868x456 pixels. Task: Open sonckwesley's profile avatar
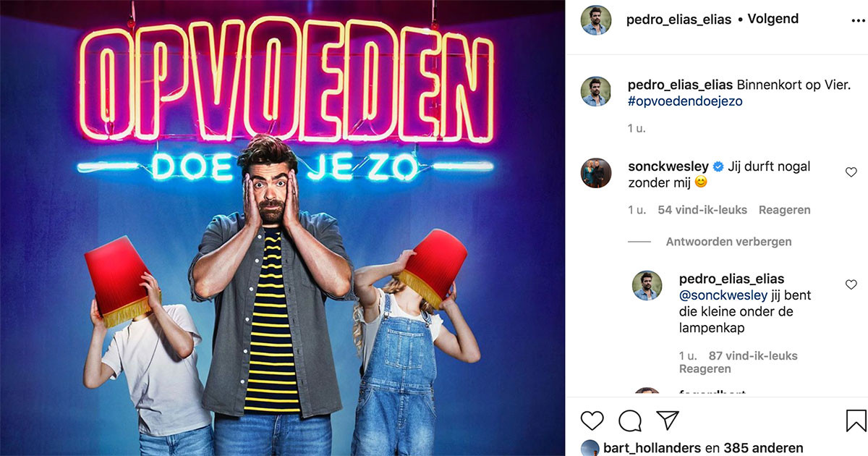(x=597, y=172)
